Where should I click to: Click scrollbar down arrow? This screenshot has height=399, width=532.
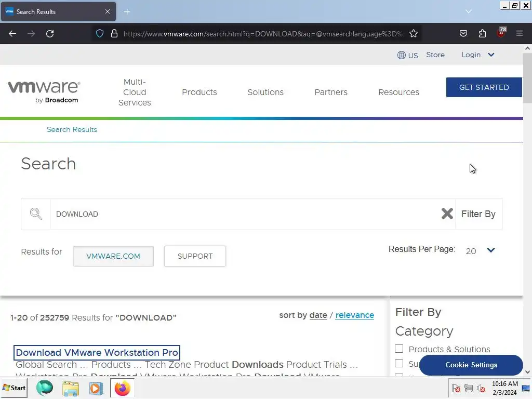coord(527,372)
